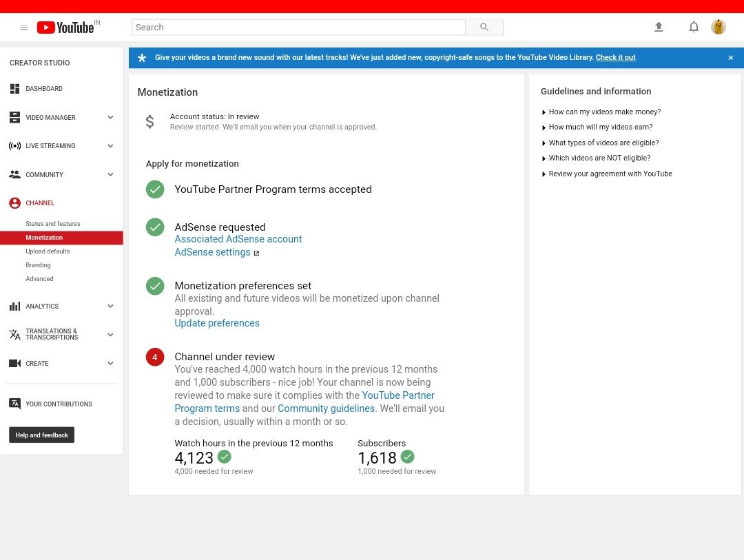
Task: Open the upload video icon
Action: 659,27
